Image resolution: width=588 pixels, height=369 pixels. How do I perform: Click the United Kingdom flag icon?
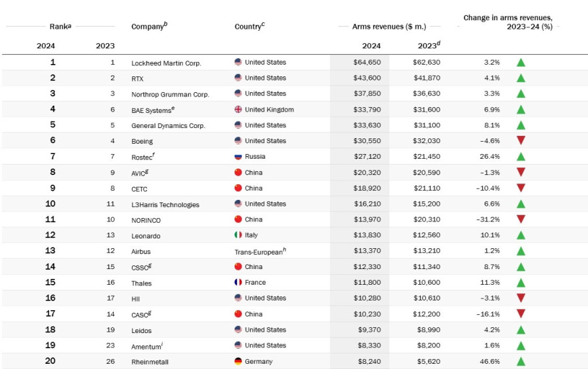238,110
